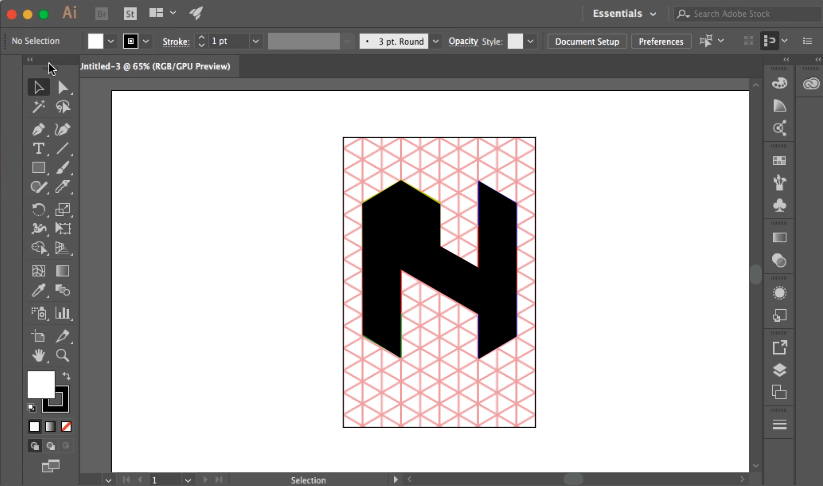Enable Draw Normal mode

pyautogui.click(x=35, y=446)
